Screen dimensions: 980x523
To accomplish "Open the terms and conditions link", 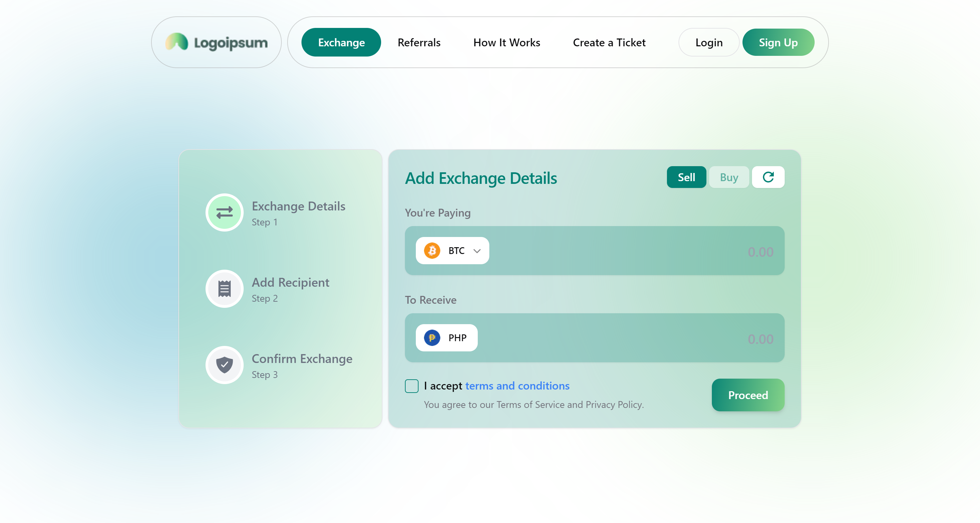I will pos(517,385).
